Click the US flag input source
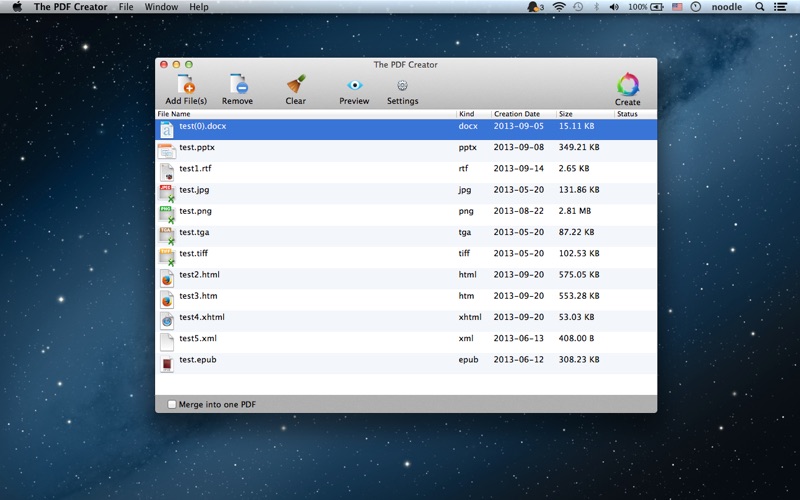This screenshot has width=800, height=500. click(677, 7)
